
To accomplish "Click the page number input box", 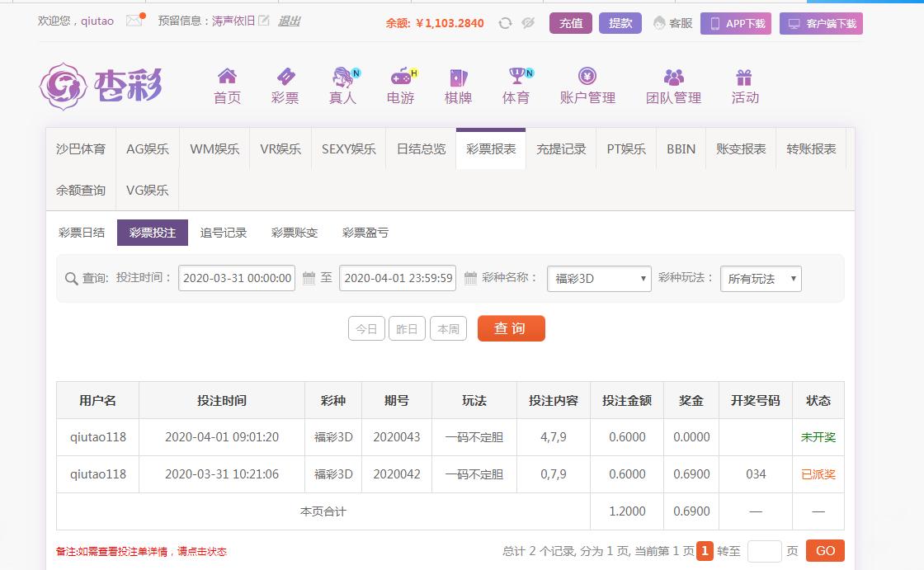I will point(764,551).
